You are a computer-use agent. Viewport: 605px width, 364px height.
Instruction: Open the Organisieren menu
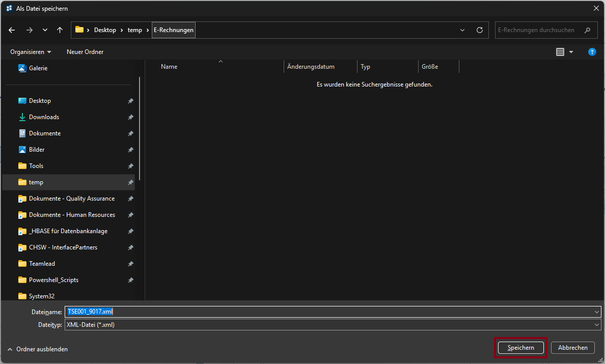31,51
